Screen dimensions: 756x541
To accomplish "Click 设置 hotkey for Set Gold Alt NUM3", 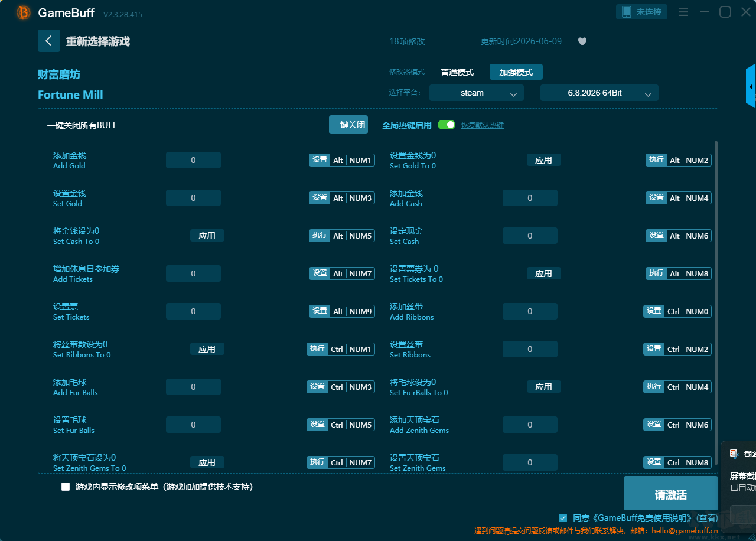I will point(320,198).
